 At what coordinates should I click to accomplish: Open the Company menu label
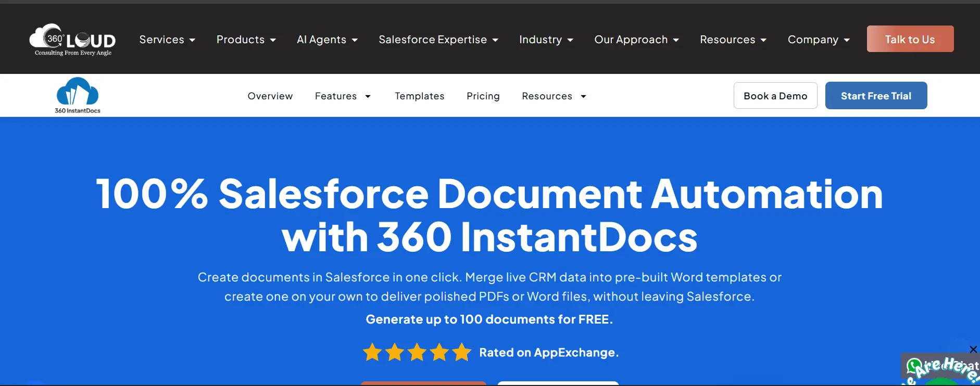(x=813, y=40)
